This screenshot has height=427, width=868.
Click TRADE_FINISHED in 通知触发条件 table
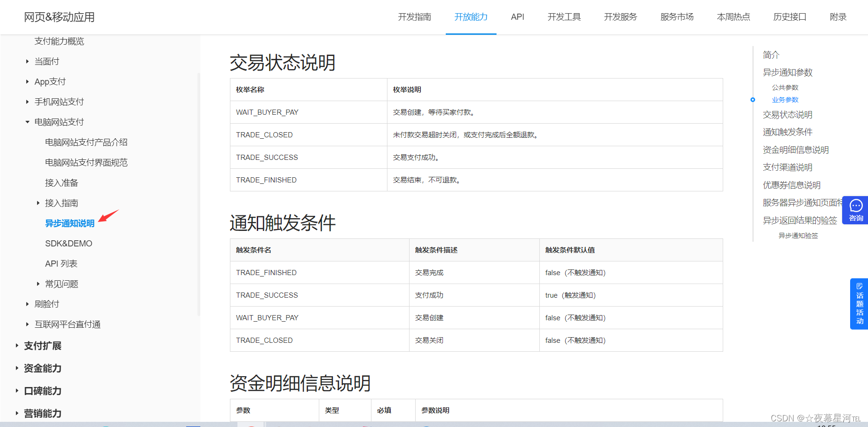[266, 273]
